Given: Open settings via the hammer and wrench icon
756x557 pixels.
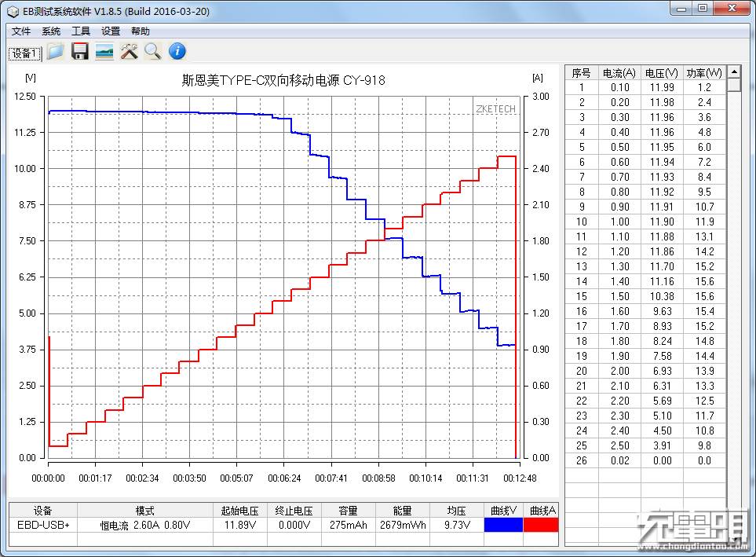Looking at the screenshot, I should (x=129, y=51).
